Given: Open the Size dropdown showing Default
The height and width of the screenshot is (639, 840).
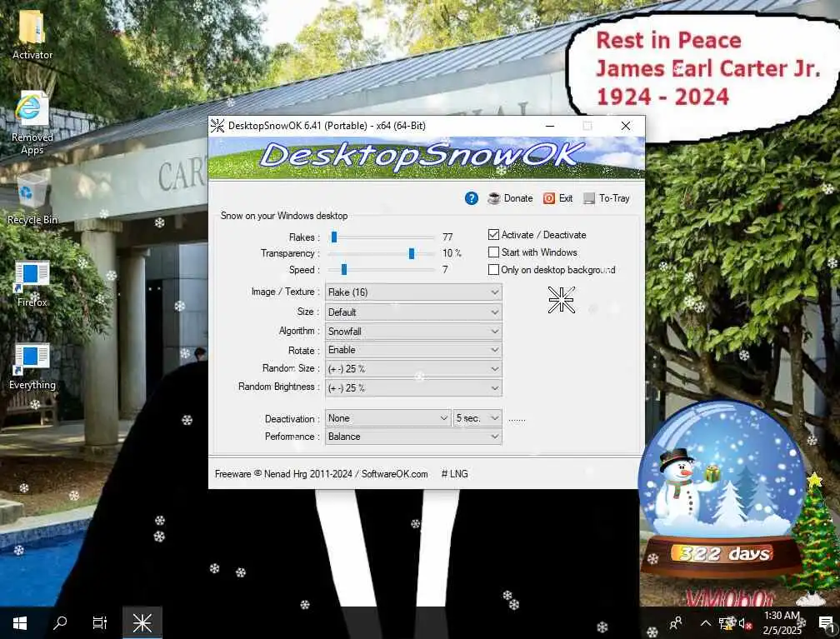Looking at the screenshot, I should coord(413,312).
